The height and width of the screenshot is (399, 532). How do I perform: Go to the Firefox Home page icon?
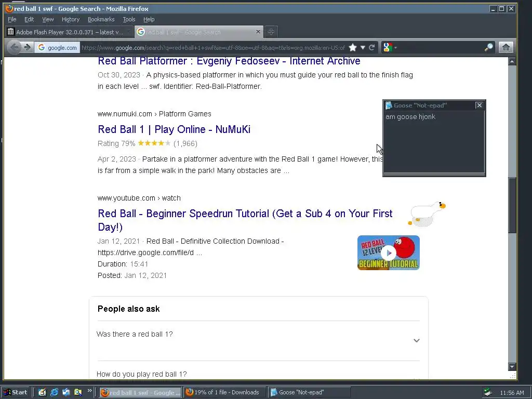coord(506,47)
